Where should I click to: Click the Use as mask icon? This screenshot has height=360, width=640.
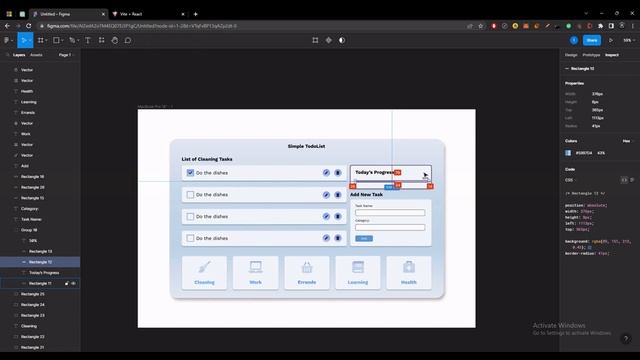[x=342, y=40]
